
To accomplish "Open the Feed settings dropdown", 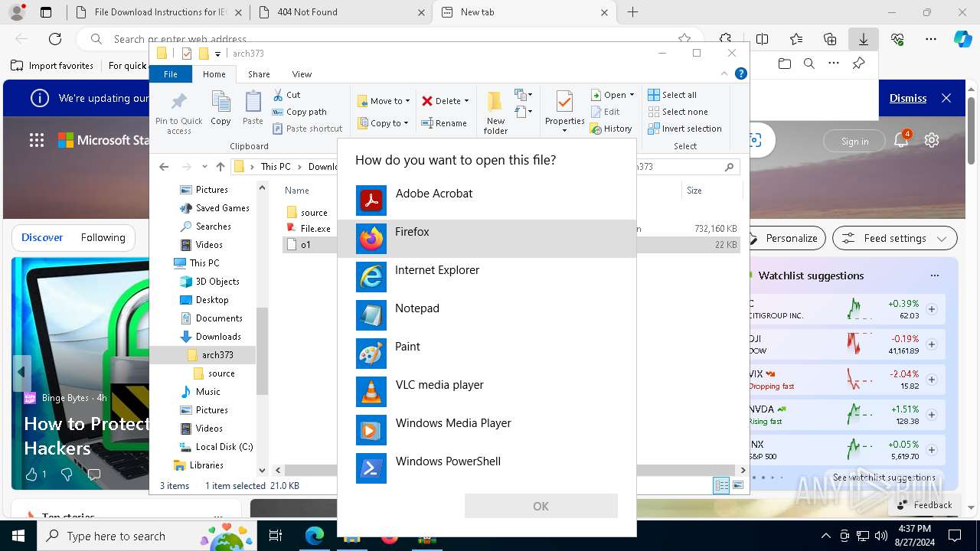I will [895, 238].
